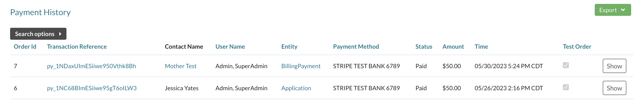The width and height of the screenshot is (644, 101).
Task: Open transaction py_1NC68BImESiiwe95gT6oILW3
Action: pos(92,88)
